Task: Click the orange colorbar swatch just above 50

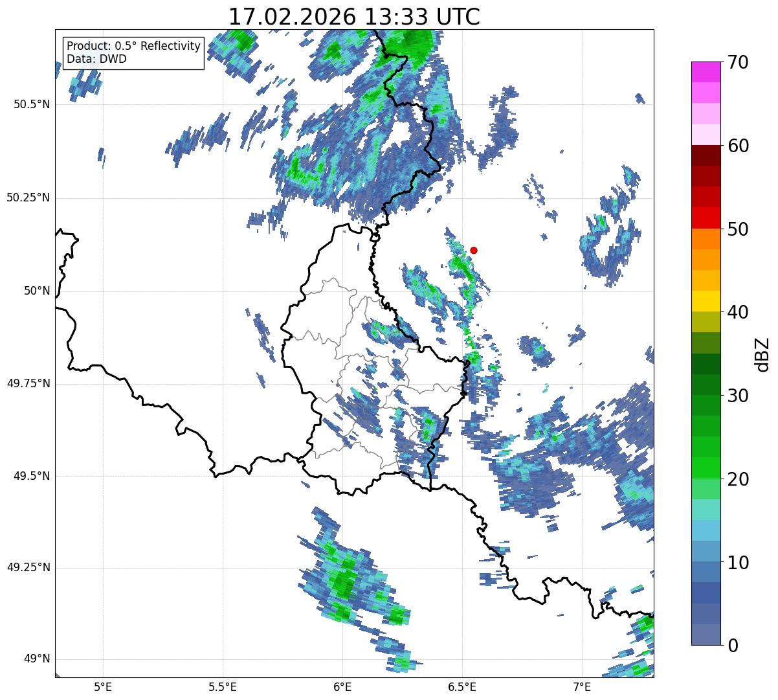Action: (x=706, y=238)
